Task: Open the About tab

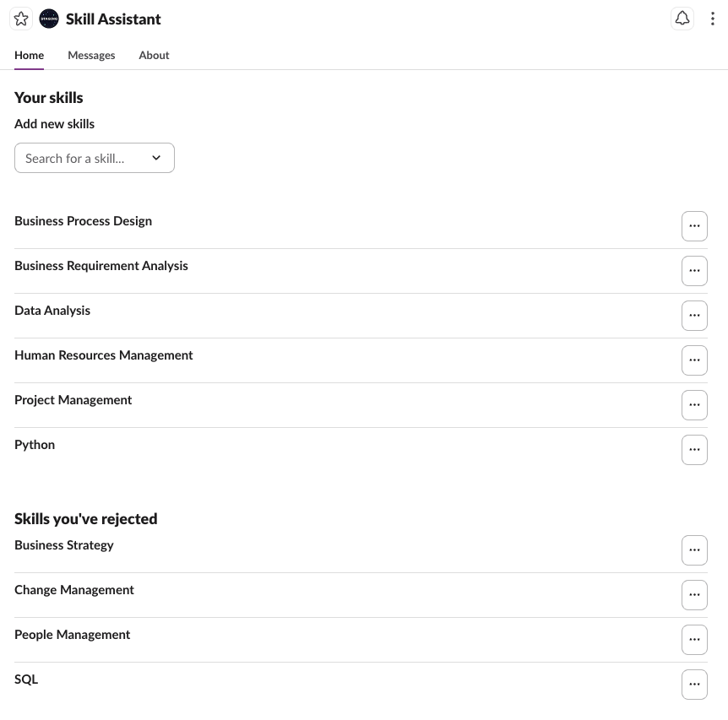Action: 154,55
